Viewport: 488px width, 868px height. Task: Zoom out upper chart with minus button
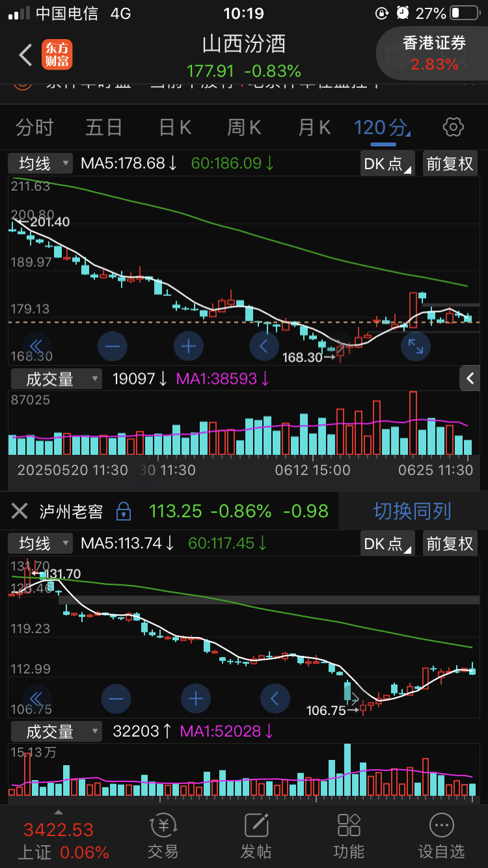tap(112, 346)
